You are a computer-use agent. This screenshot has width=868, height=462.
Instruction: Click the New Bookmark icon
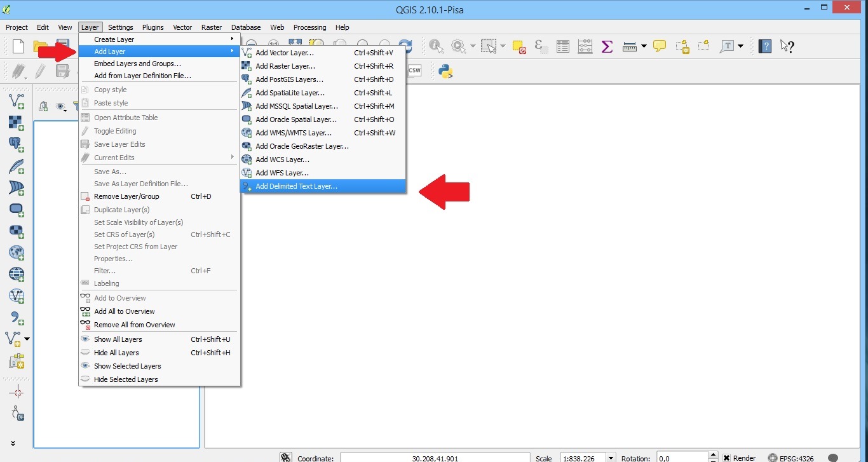682,46
